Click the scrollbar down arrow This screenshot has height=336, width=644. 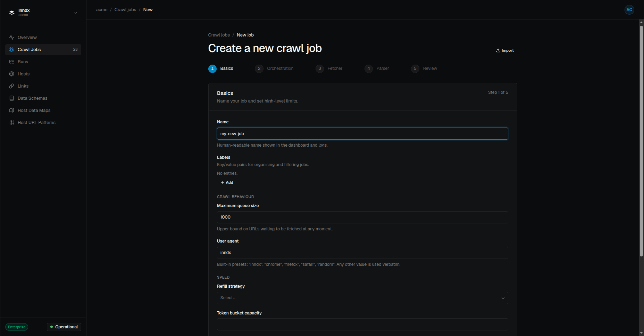pyautogui.click(x=641, y=333)
